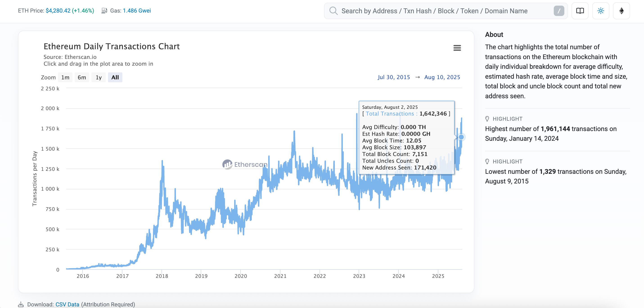This screenshot has height=308, width=644.
Task: Select the All zoom tab
Action: coord(115,77)
